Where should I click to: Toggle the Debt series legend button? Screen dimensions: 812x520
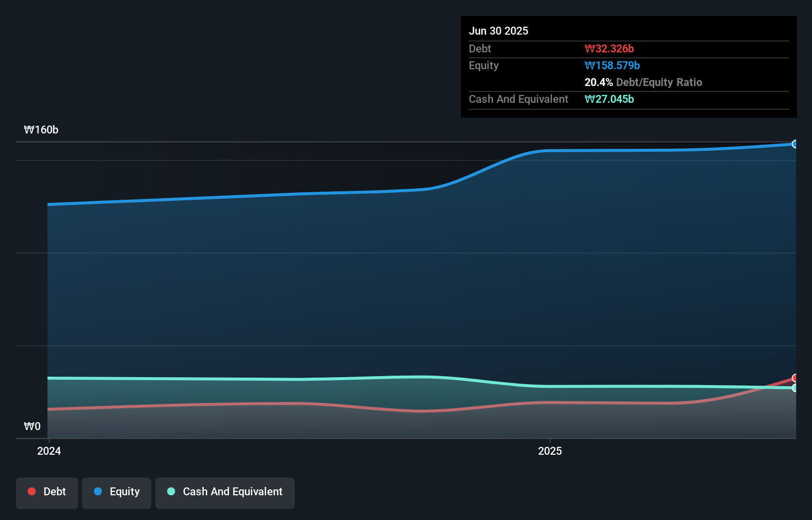(x=47, y=493)
